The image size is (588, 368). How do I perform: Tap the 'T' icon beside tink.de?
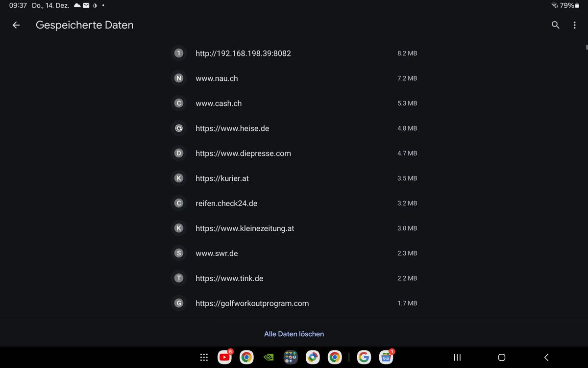point(179,278)
